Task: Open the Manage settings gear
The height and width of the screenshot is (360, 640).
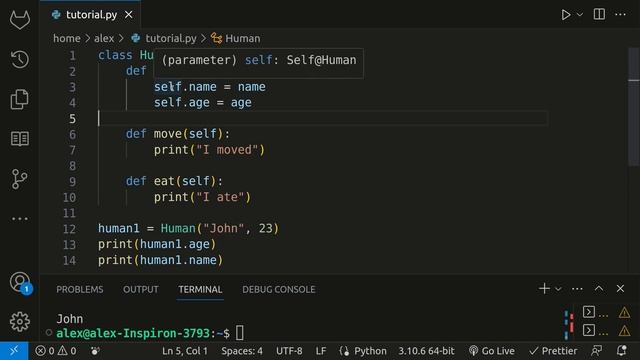Action: point(20,322)
